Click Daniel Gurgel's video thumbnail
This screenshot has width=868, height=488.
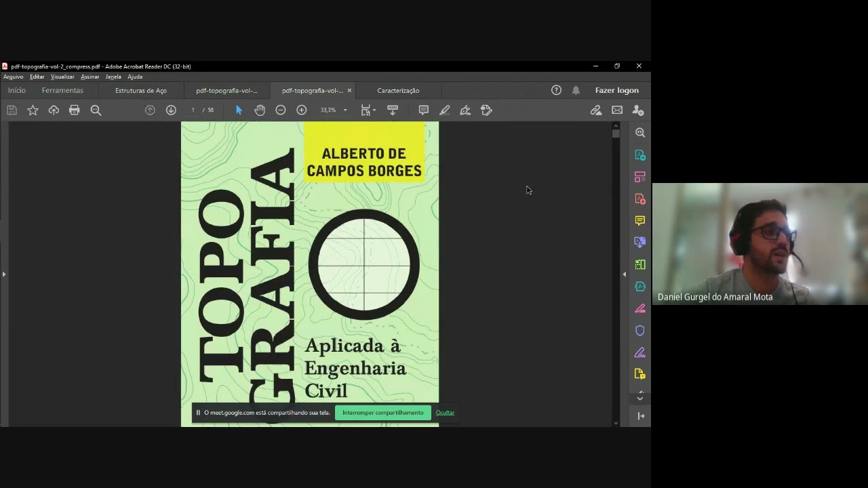click(x=760, y=243)
